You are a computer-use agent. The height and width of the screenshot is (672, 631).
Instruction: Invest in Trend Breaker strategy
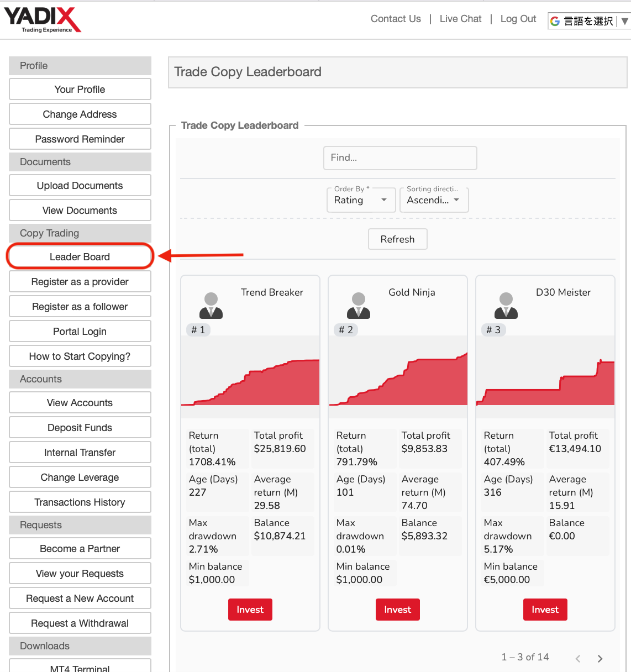pos(250,610)
